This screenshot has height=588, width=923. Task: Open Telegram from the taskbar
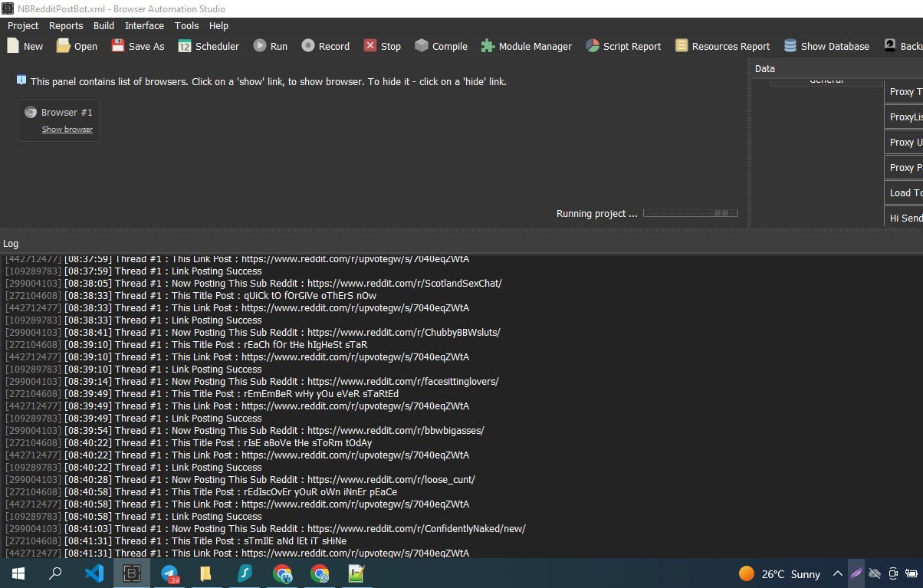pos(169,573)
